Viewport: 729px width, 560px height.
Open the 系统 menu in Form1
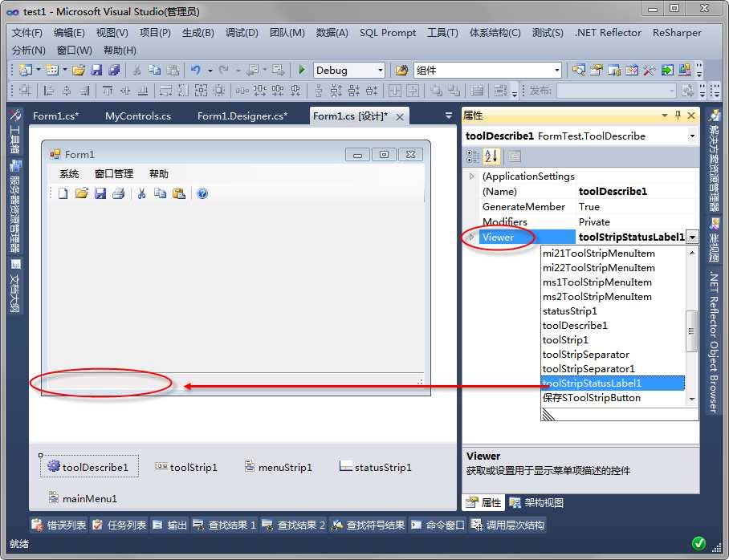69,174
